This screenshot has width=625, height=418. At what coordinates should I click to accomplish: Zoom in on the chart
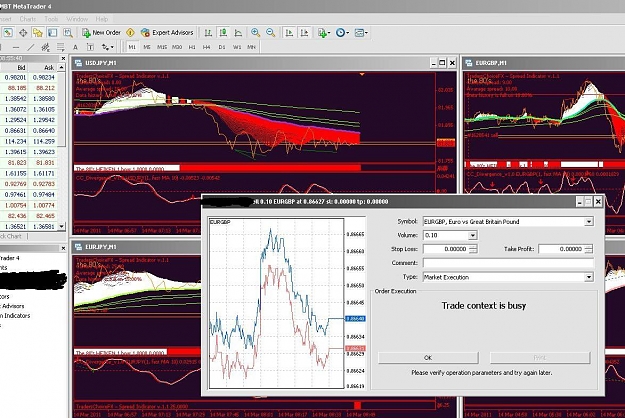point(256,33)
